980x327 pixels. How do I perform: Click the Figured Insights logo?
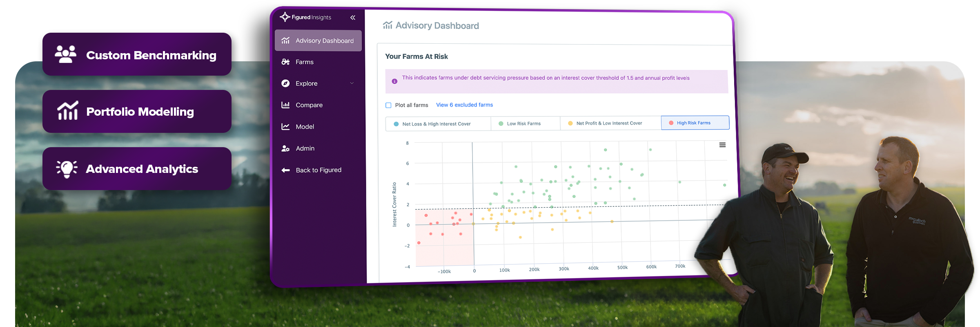click(305, 17)
